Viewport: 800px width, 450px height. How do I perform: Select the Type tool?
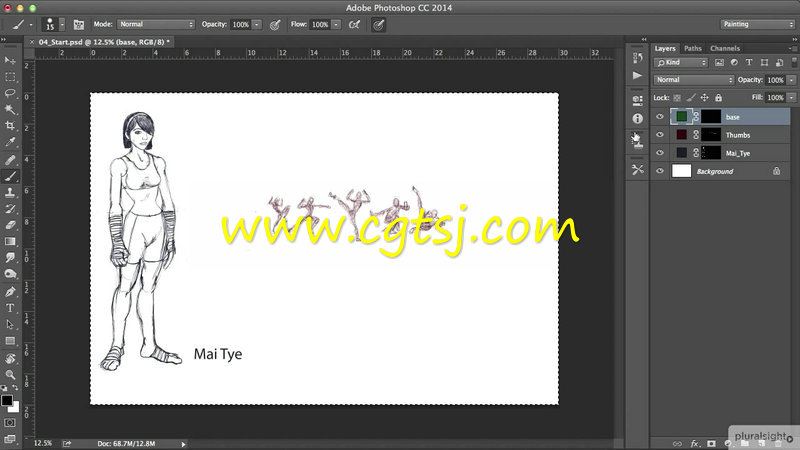10,308
